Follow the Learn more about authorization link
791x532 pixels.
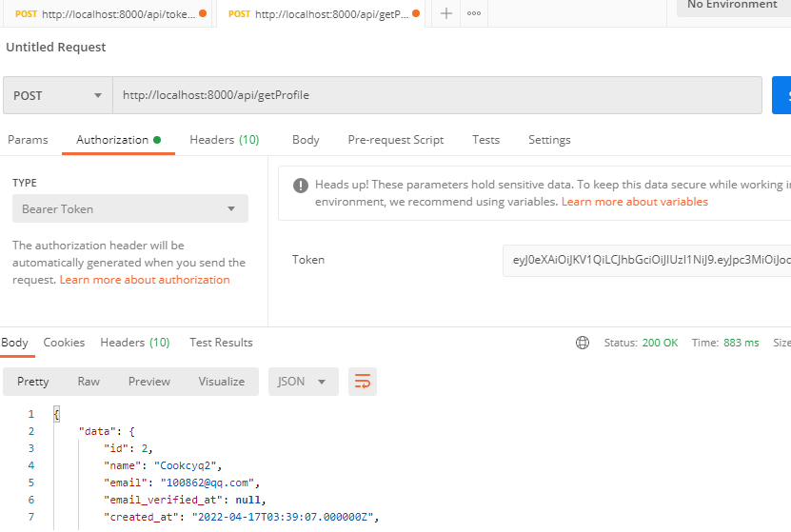(145, 280)
